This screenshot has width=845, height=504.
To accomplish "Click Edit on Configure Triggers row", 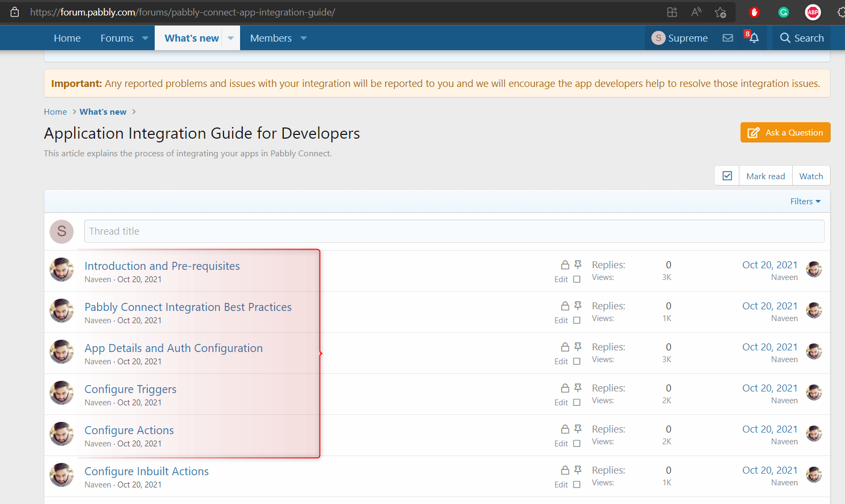I will (561, 402).
